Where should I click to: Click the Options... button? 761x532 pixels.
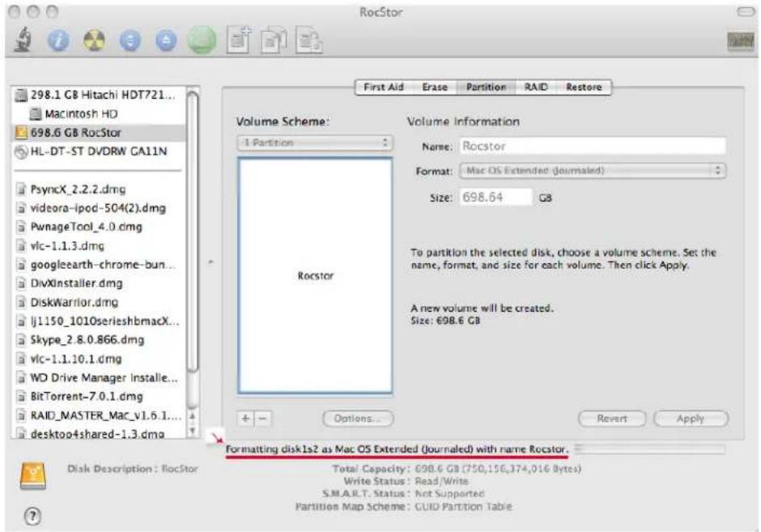[x=358, y=419]
